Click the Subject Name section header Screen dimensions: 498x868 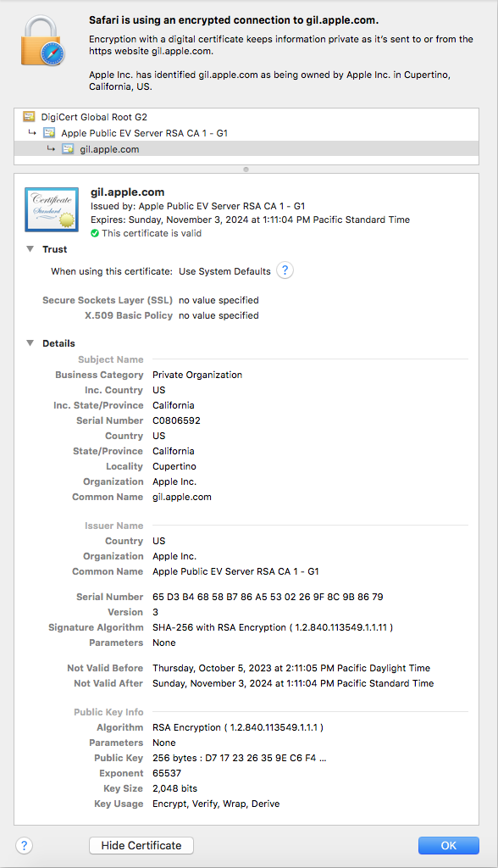[111, 359]
